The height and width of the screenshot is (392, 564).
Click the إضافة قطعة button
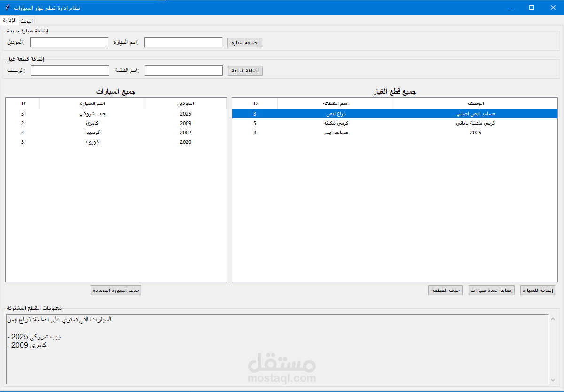[245, 71]
